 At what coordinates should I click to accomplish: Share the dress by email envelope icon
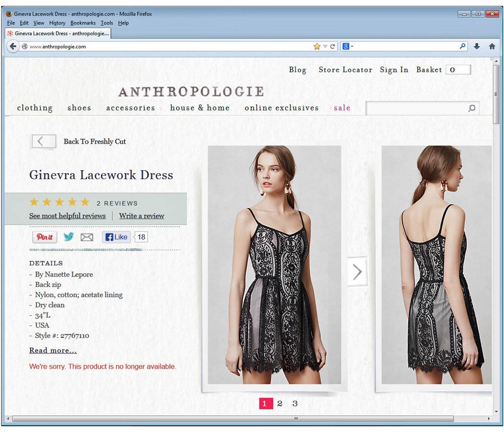(x=87, y=237)
